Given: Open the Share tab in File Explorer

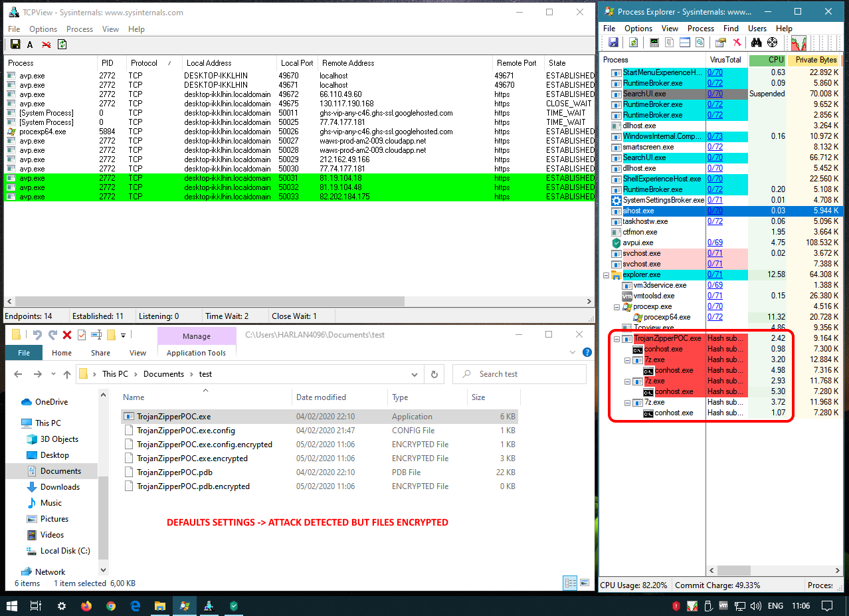Looking at the screenshot, I should point(101,353).
